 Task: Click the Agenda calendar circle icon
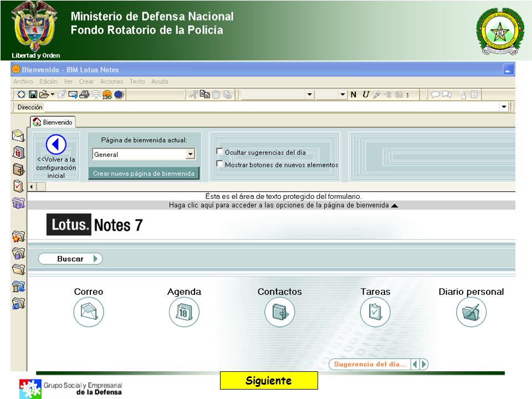184,312
